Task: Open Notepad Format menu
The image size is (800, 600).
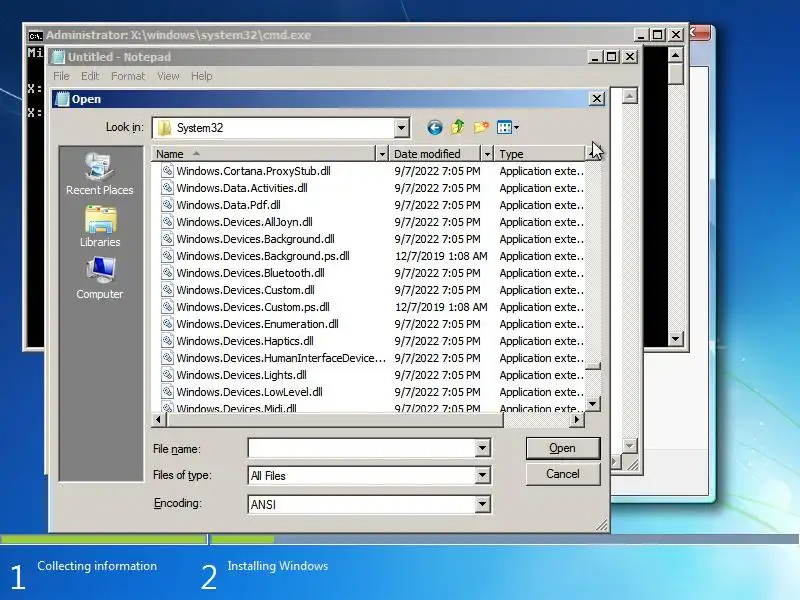Action: 128,76
